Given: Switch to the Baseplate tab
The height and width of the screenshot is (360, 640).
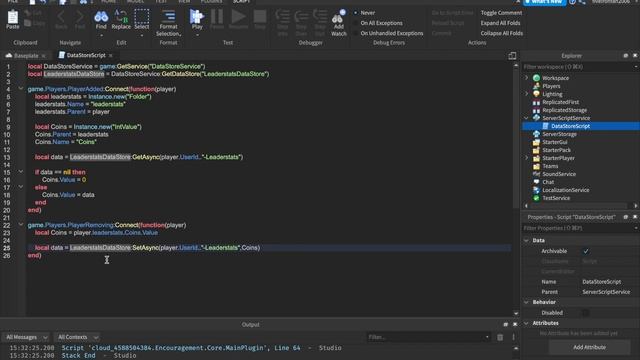Looking at the screenshot, I should click(25, 56).
